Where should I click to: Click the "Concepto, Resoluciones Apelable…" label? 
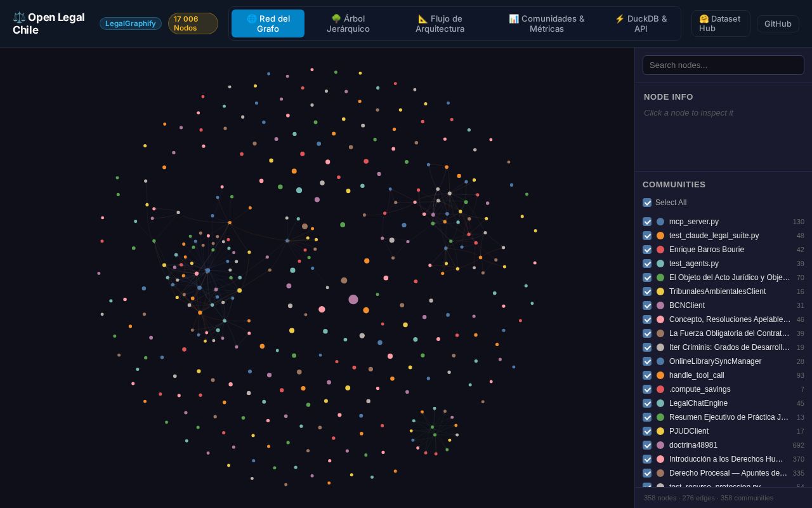point(730,319)
